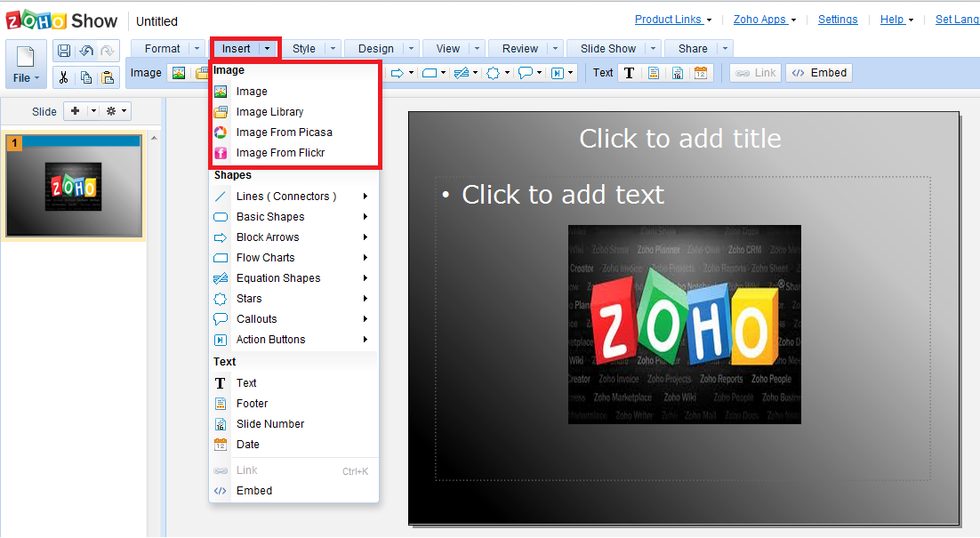Click the action button toolbar icon
Viewport: 980px width, 538px height.
(558, 73)
